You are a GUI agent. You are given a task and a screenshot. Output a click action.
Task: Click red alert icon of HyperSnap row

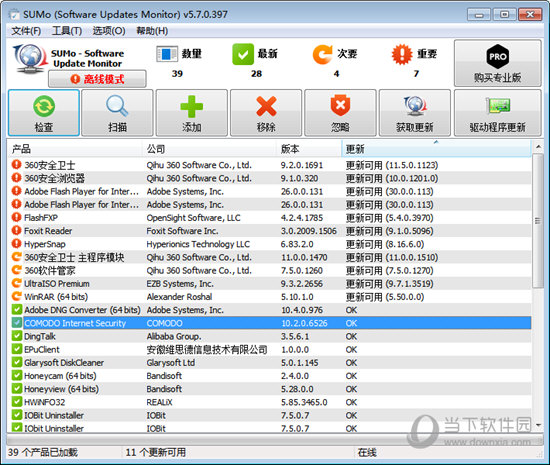pos(16,244)
